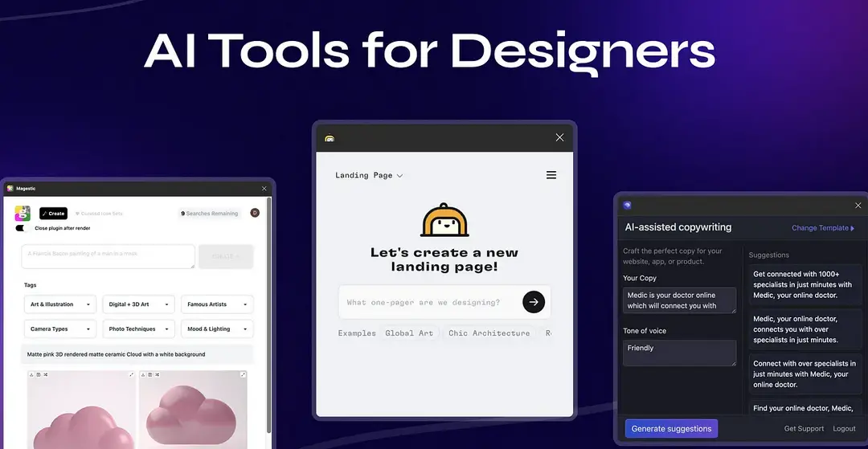Switch to Curated Icon Sets tab
The width and height of the screenshot is (868, 449).
[x=99, y=214]
